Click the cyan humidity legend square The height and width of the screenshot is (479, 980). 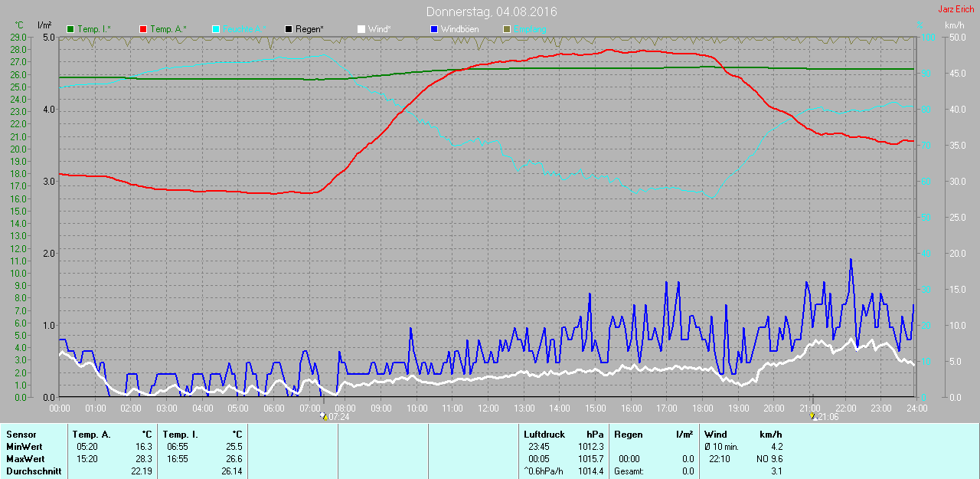pyautogui.click(x=216, y=29)
